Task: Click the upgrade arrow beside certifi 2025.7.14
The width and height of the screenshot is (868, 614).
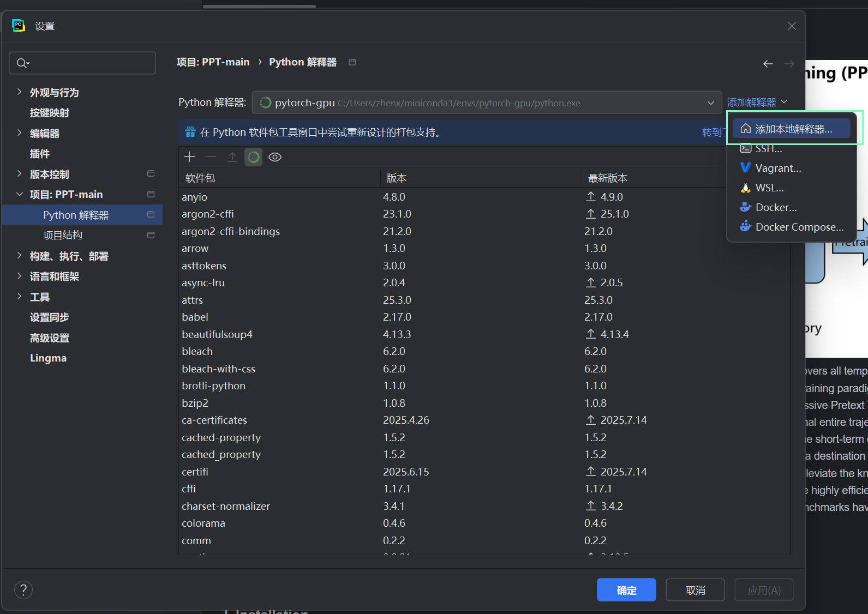Action: [x=591, y=471]
